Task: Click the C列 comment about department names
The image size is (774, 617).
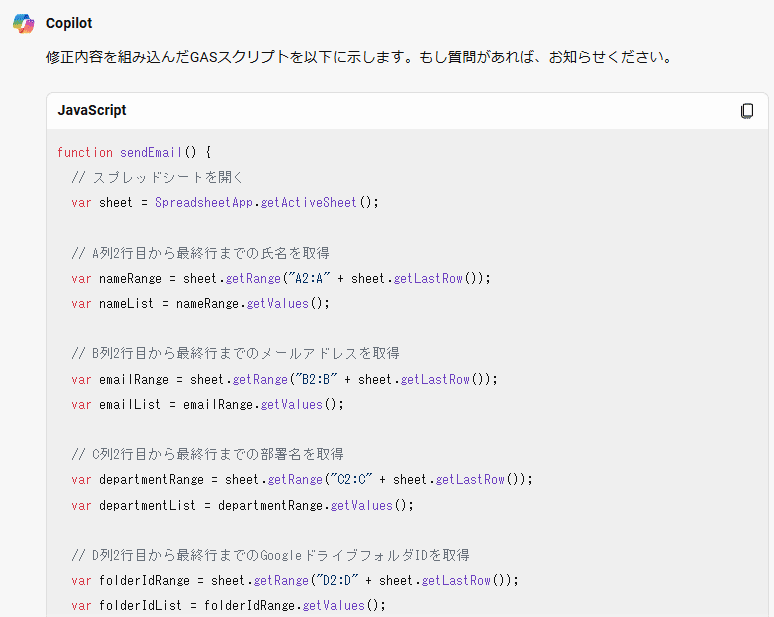Action: 207,454
